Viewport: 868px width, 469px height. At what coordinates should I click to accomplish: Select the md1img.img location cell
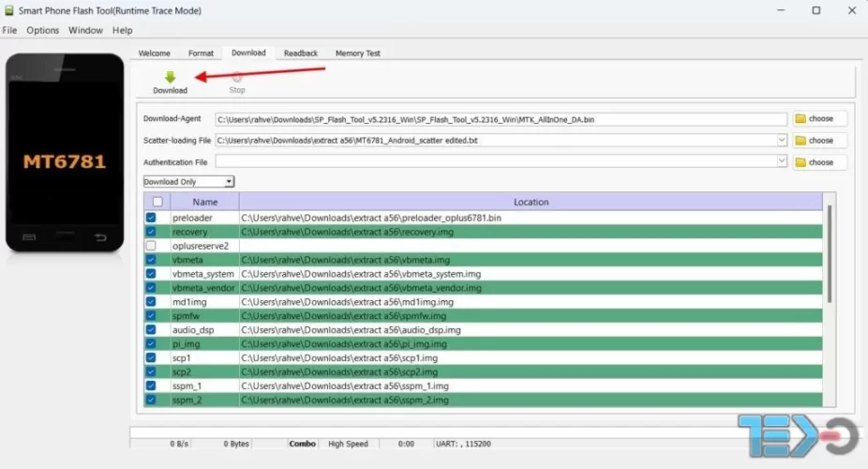[x=531, y=302]
